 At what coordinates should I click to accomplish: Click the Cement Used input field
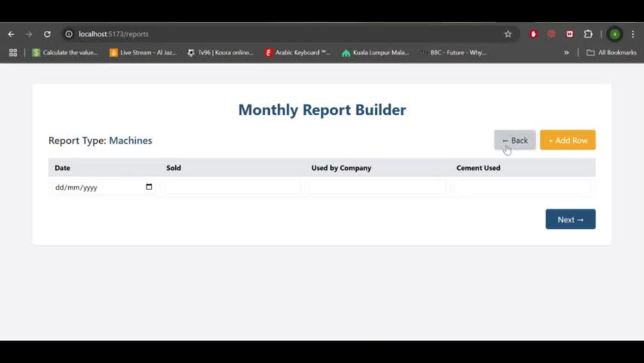523,188
